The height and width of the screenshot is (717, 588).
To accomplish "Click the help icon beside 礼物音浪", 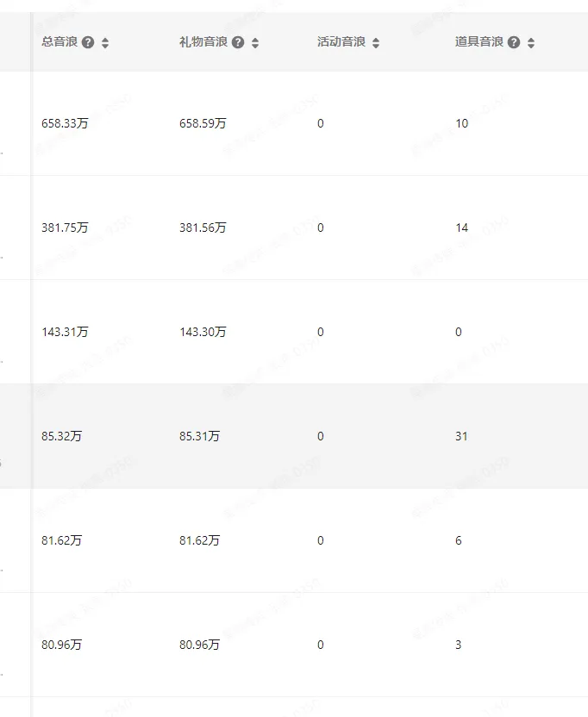I will click(x=238, y=42).
